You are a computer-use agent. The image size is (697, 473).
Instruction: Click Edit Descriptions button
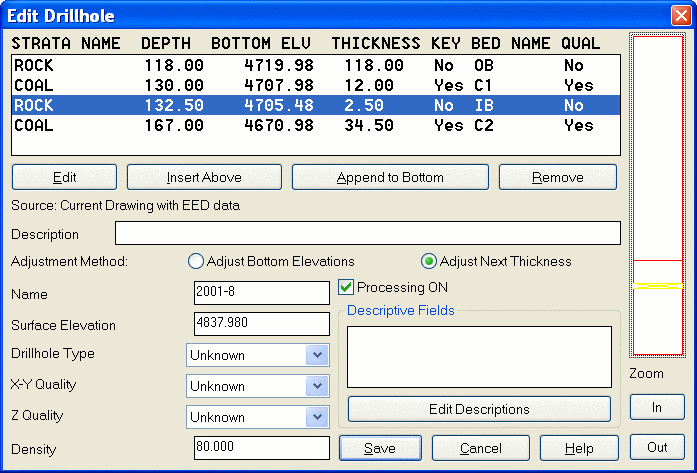click(479, 409)
